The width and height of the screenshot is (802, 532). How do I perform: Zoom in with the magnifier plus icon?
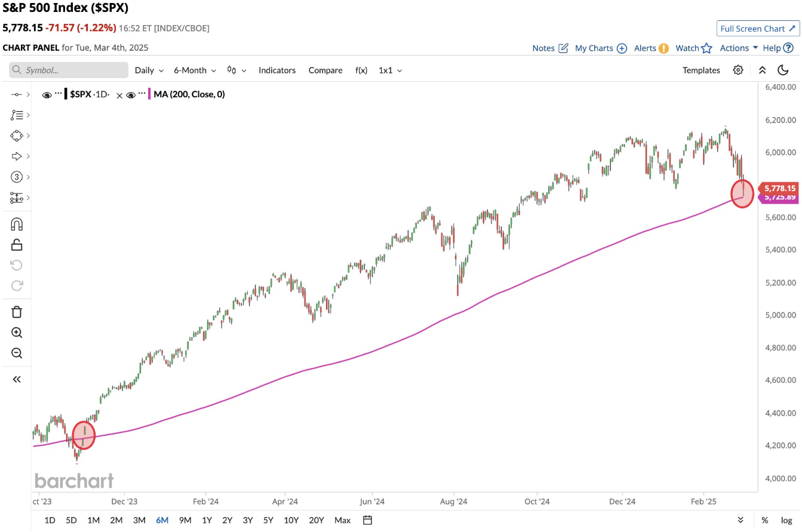click(17, 333)
